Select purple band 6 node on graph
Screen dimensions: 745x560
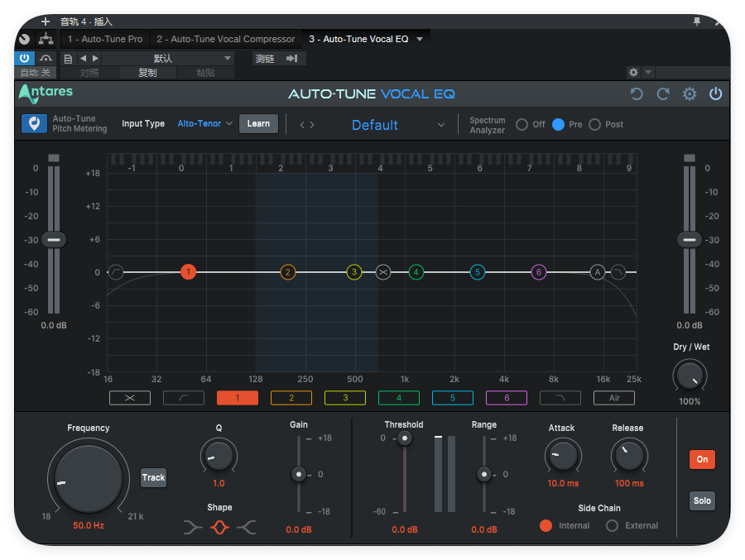(x=538, y=272)
